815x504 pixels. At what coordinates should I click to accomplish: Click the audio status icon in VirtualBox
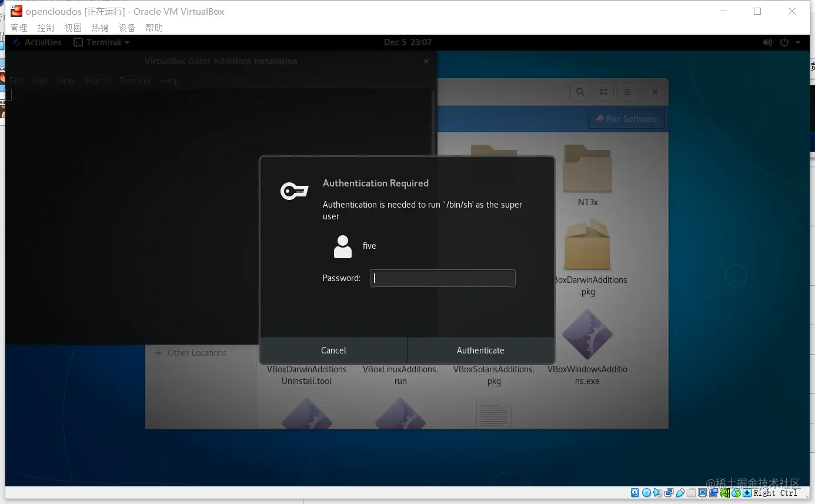tap(657, 493)
